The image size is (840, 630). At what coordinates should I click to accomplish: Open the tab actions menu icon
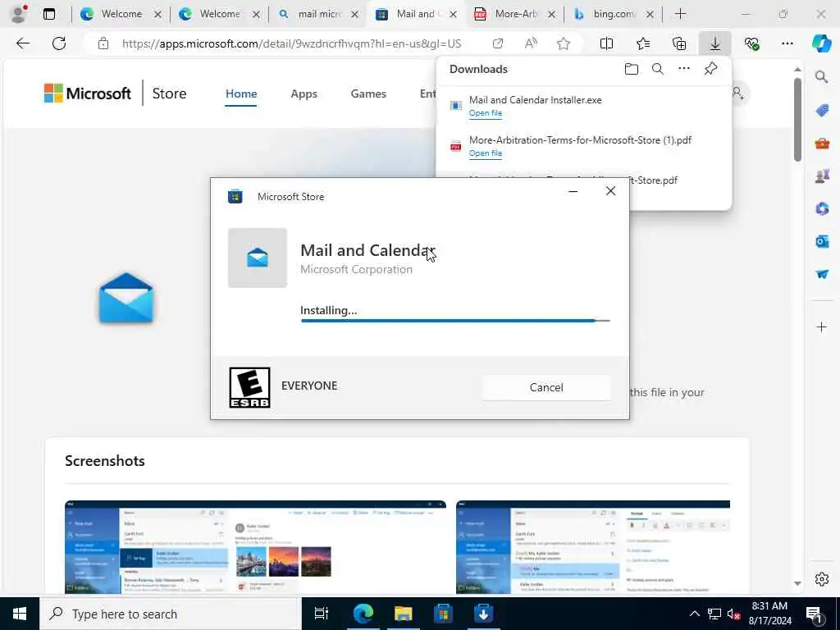tap(49, 14)
